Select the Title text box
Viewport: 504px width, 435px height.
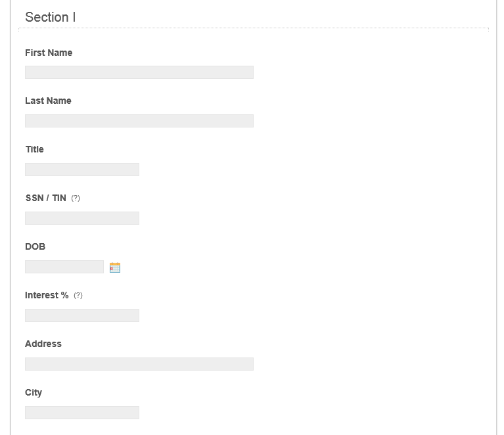pos(82,170)
